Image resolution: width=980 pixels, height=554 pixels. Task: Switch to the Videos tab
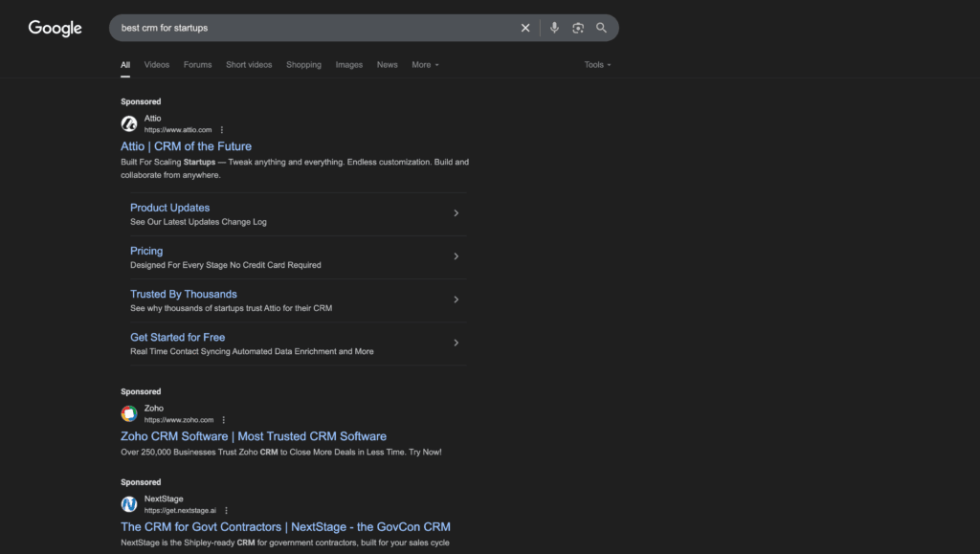(157, 65)
